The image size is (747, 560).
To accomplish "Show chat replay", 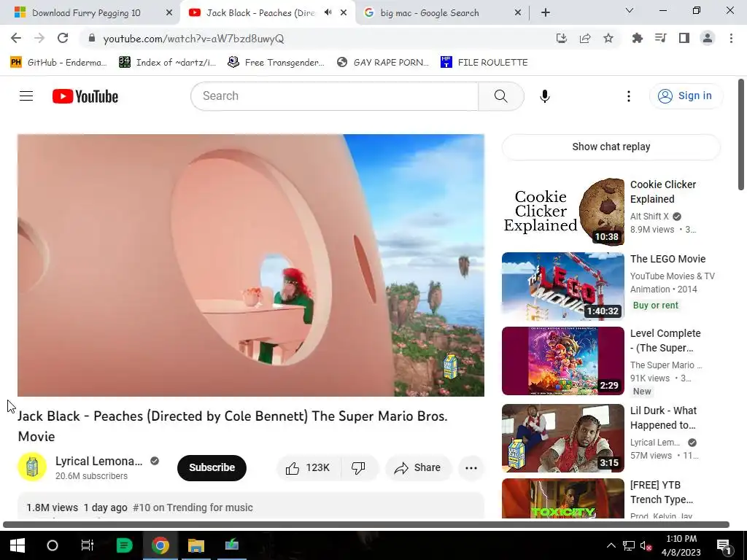I will [611, 147].
